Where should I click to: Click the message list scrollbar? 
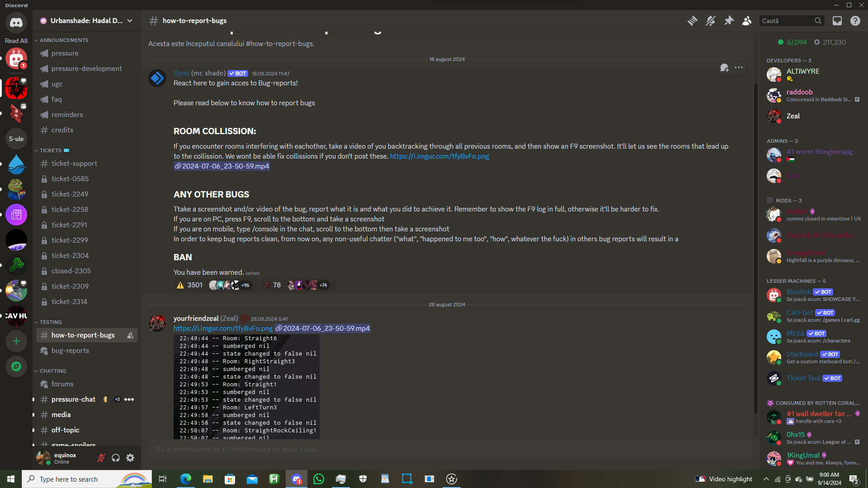coord(755,249)
